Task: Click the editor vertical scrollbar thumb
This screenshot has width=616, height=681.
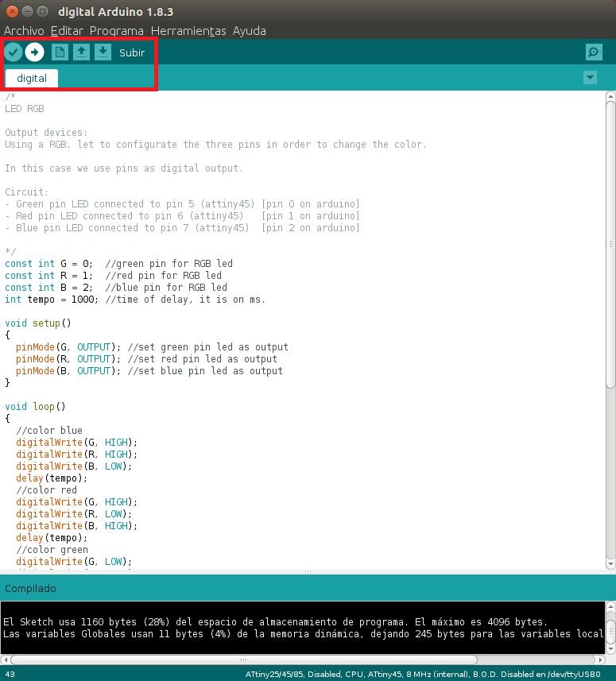Action: (610, 245)
